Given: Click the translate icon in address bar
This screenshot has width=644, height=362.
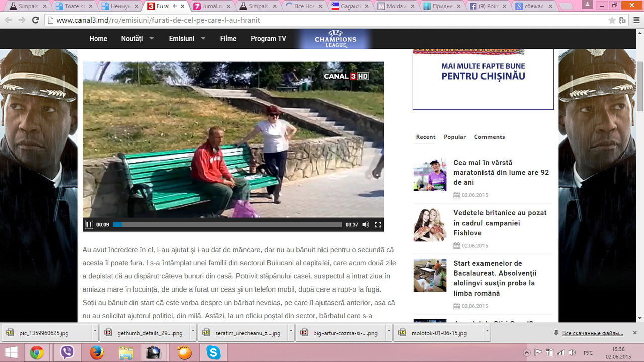Looking at the screenshot, I should click(623, 20).
